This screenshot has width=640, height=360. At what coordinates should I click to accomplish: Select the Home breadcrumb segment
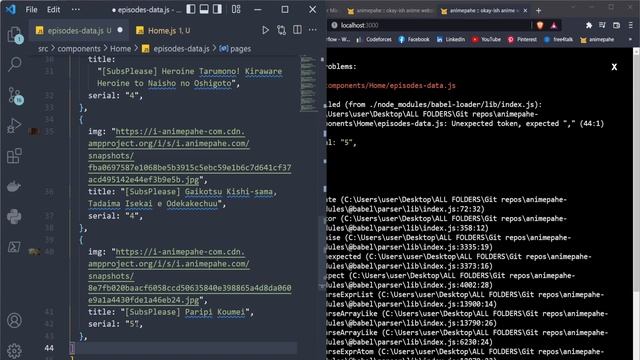tap(120, 49)
